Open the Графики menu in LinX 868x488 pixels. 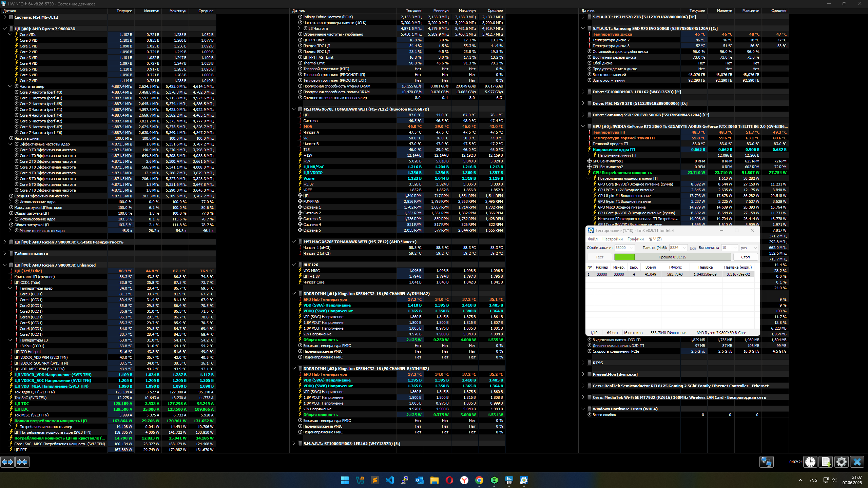pyautogui.click(x=635, y=239)
